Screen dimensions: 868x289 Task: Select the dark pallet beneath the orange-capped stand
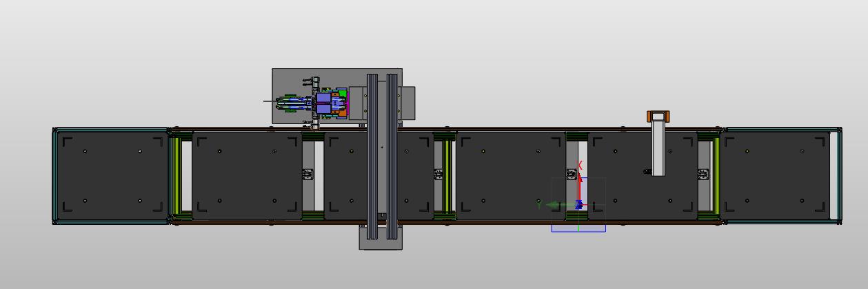(643, 176)
